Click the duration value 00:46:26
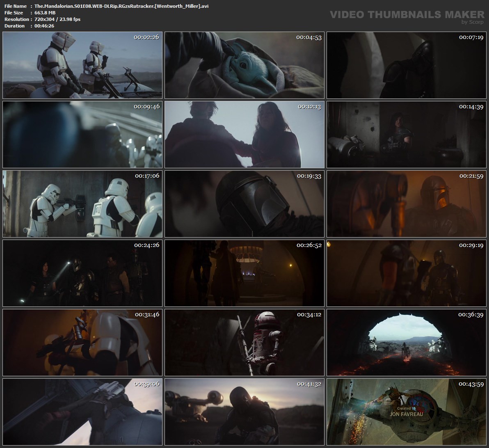The image size is (489, 448). coord(44,26)
